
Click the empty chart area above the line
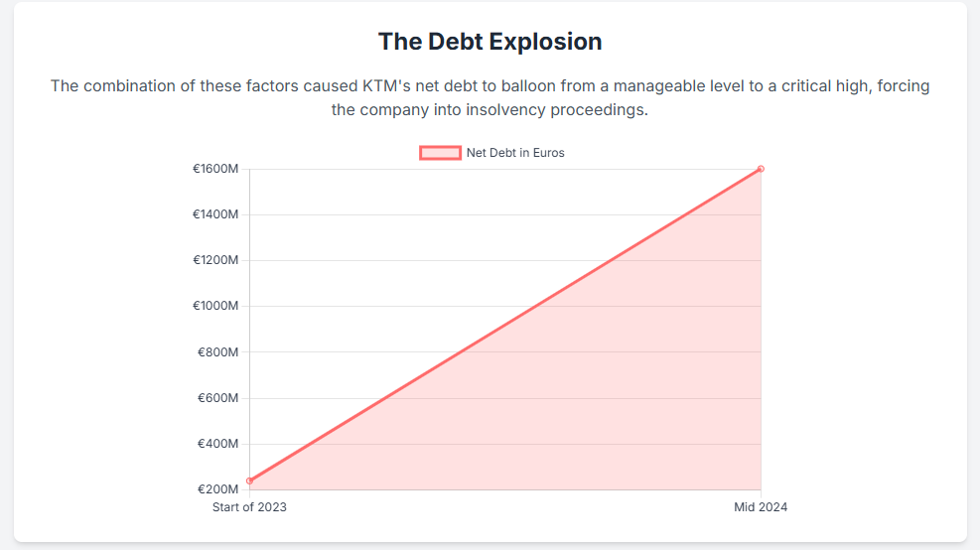[x=397, y=248]
